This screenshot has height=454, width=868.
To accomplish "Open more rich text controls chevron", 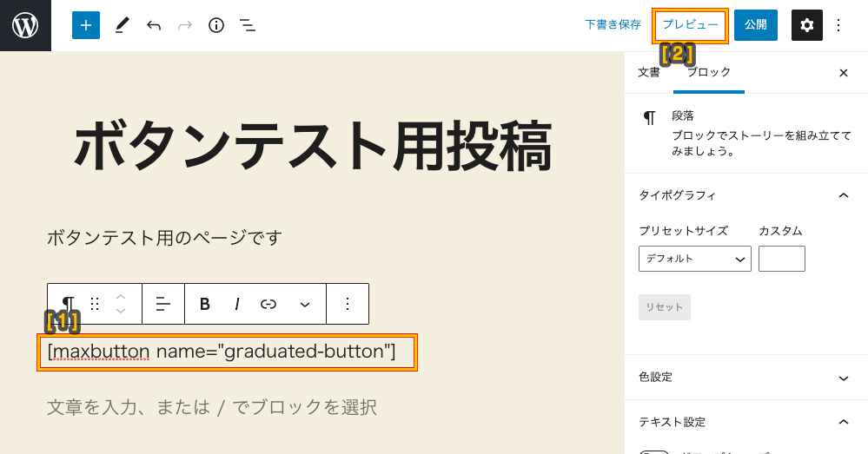I will pos(304,304).
